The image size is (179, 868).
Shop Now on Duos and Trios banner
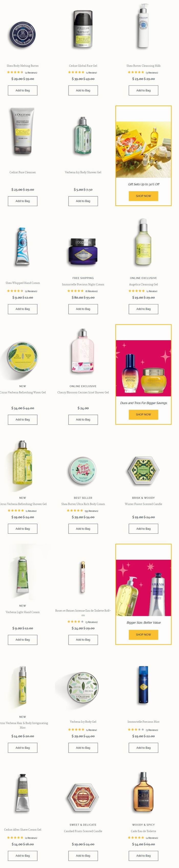(143, 414)
